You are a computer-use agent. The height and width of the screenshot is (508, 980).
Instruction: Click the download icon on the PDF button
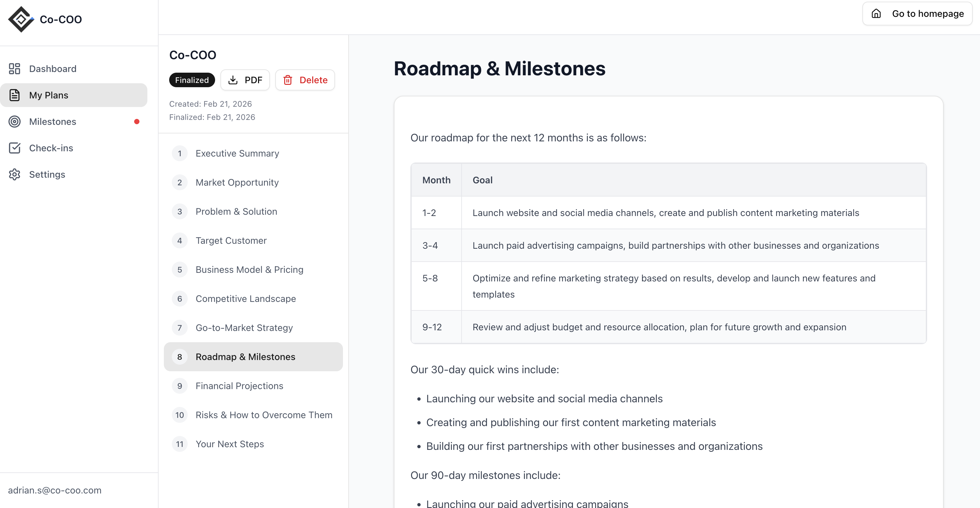tap(233, 80)
